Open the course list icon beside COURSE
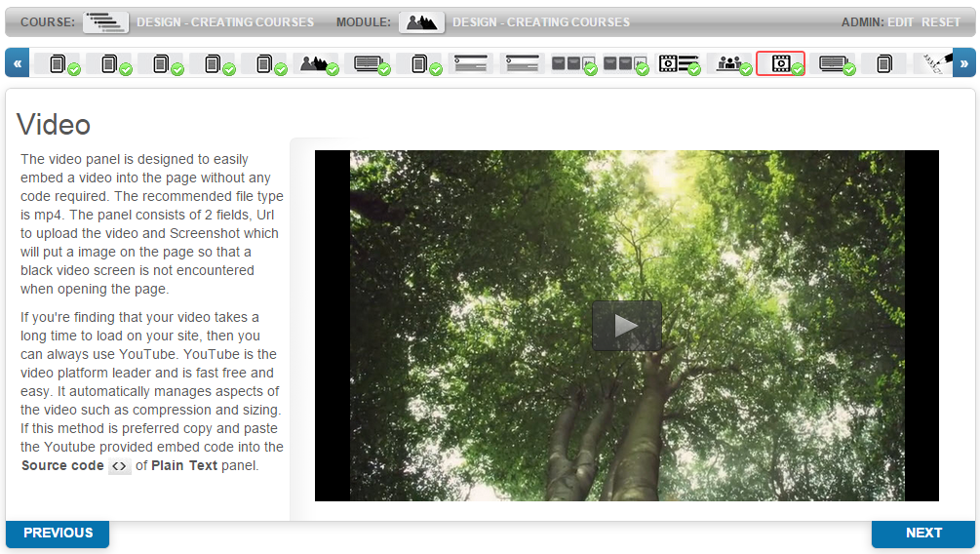 point(105,22)
